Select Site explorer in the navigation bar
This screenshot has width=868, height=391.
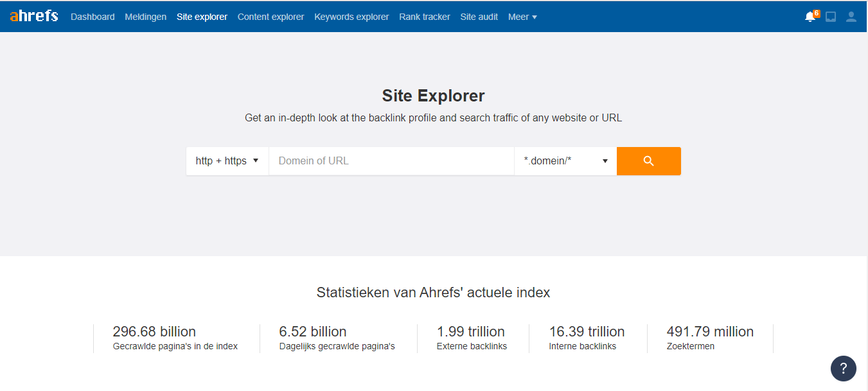pyautogui.click(x=202, y=17)
